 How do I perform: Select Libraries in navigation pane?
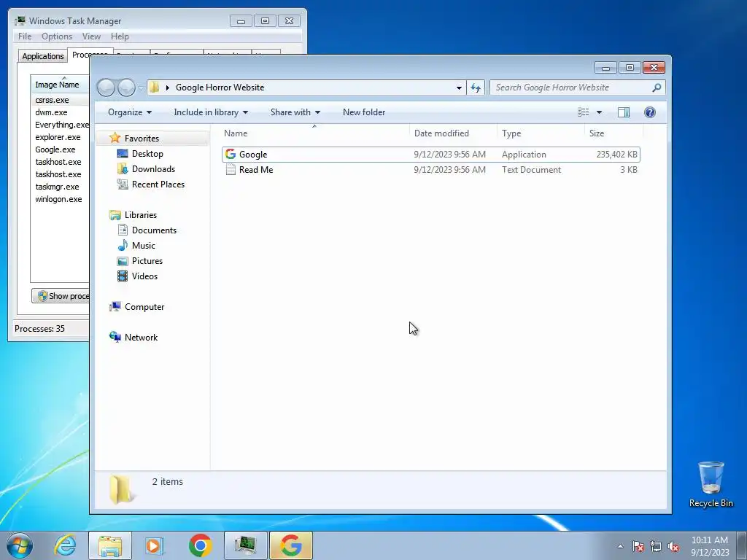click(140, 215)
